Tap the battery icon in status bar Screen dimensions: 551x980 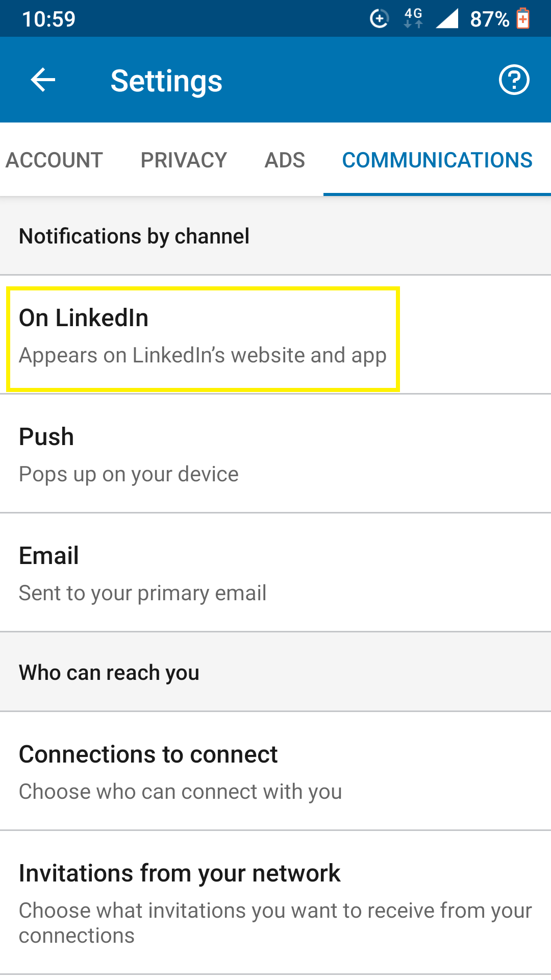(523, 18)
